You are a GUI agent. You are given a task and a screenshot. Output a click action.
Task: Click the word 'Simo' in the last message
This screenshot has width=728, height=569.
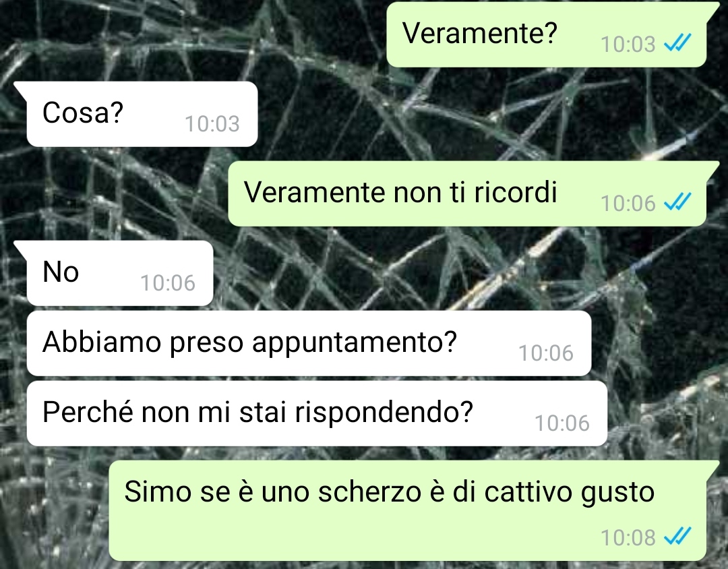pyautogui.click(x=157, y=491)
